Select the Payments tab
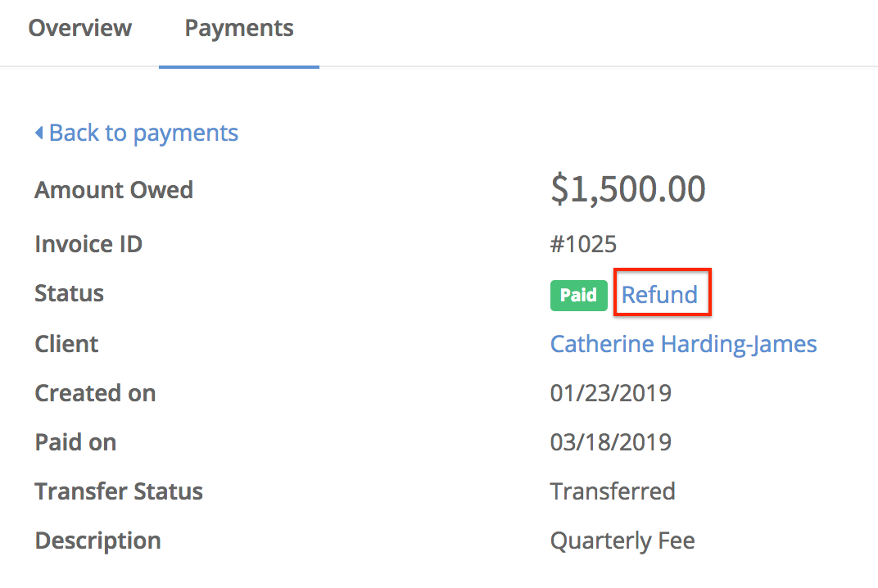878x588 pixels. pyautogui.click(x=238, y=27)
